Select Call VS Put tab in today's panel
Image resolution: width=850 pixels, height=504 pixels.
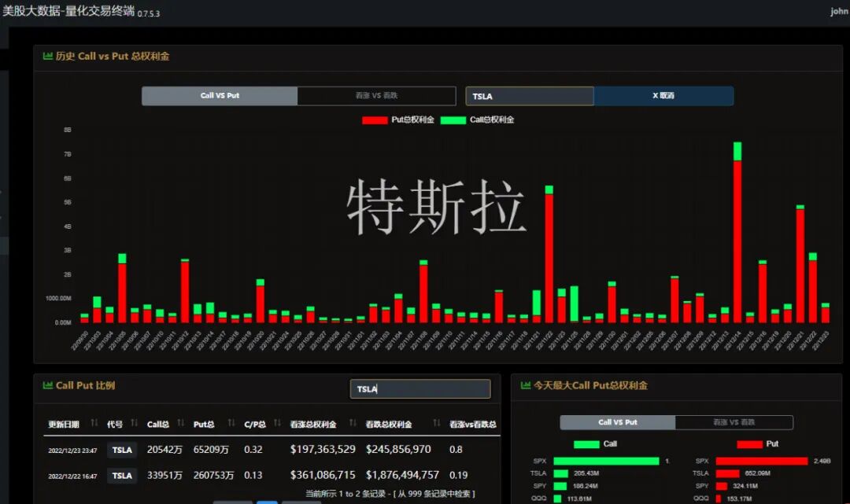[618, 422]
